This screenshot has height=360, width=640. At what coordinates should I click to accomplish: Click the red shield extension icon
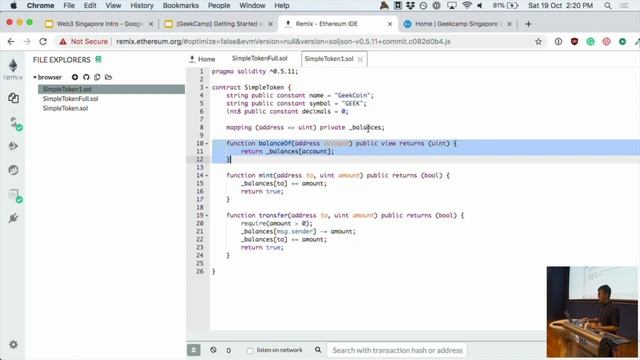[x=574, y=41]
